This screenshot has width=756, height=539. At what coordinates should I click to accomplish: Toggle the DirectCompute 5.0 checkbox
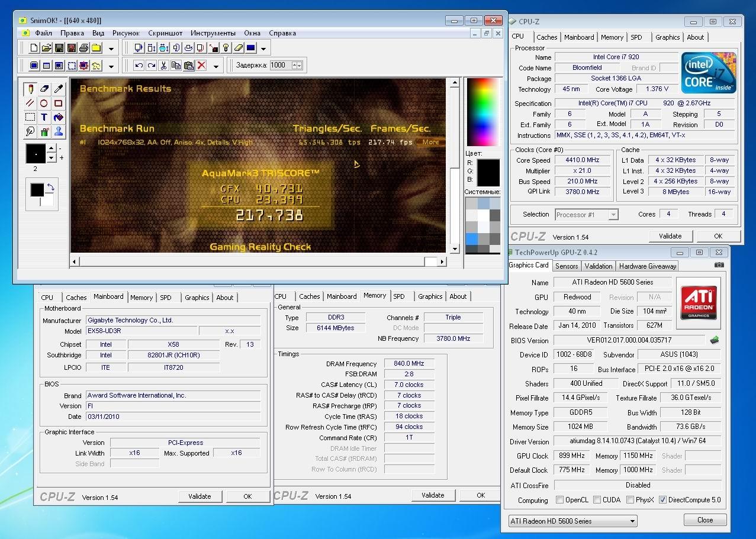[x=662, y=500]
